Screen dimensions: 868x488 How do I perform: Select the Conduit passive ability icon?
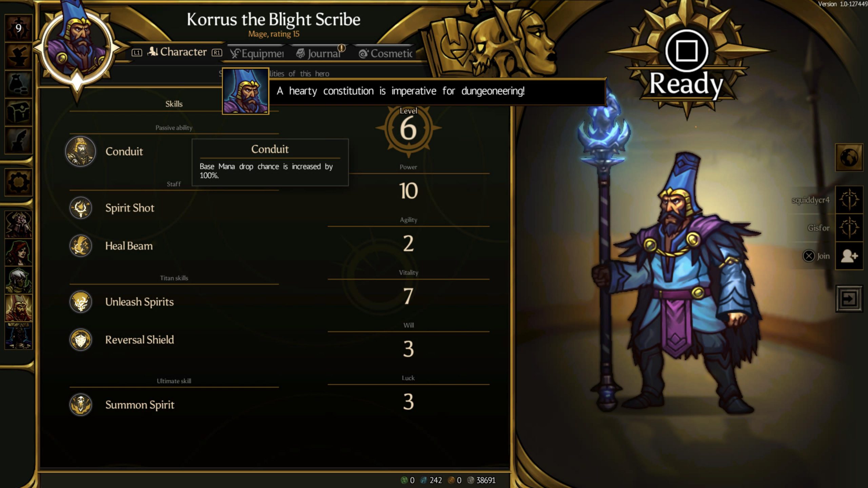[x=80, y=151]
